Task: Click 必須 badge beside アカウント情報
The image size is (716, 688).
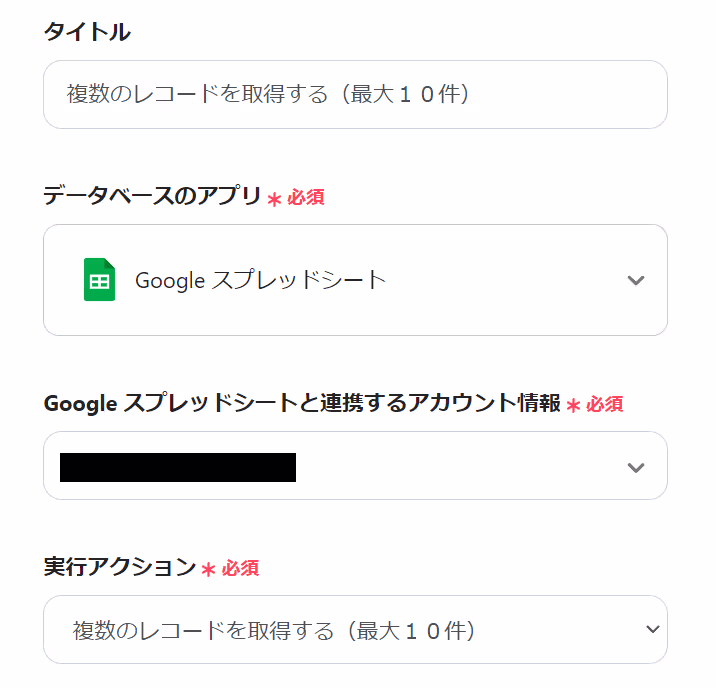Action: click(605, 404)
